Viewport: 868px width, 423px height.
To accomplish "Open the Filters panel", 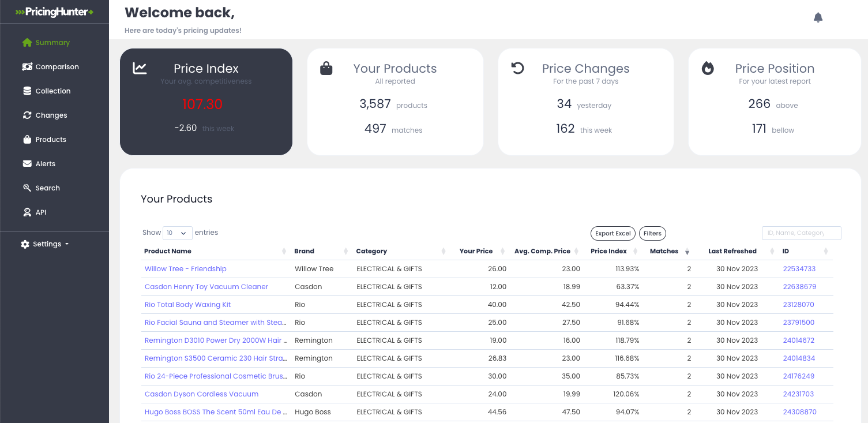I will click(x=652, y=233).
